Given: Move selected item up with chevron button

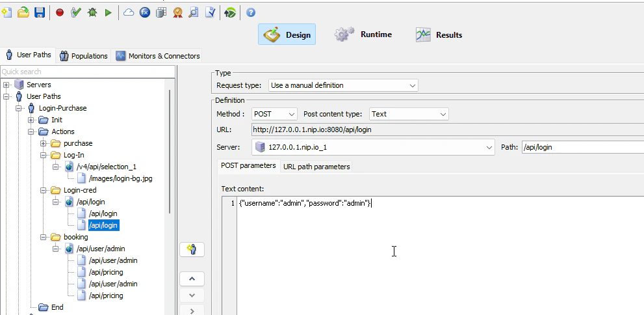Looking at the screenshot, I should coord(192,279).
